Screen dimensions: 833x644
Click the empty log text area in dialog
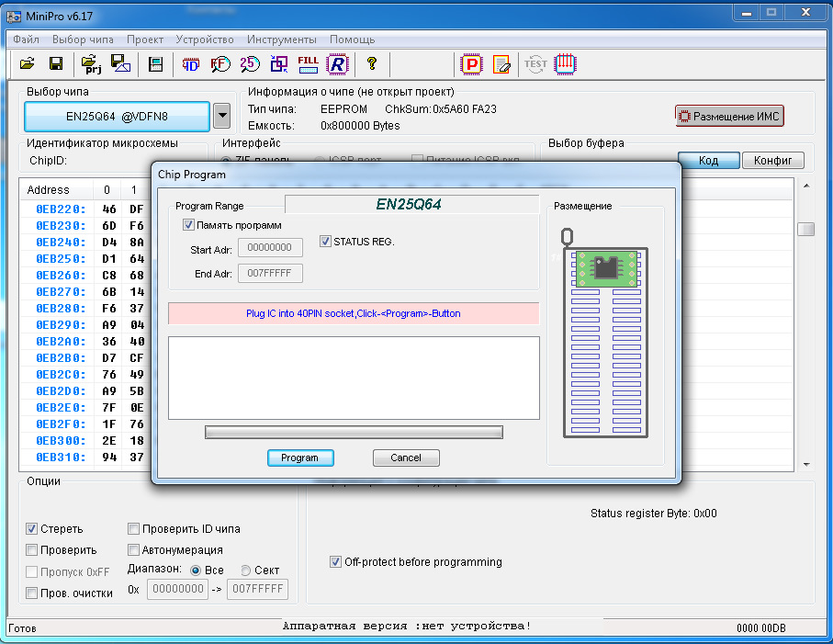click(x=354, y=378)
